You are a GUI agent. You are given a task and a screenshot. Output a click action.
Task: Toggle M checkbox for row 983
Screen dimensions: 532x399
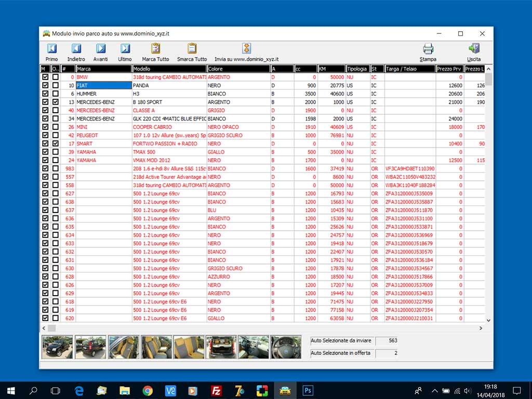45,169
